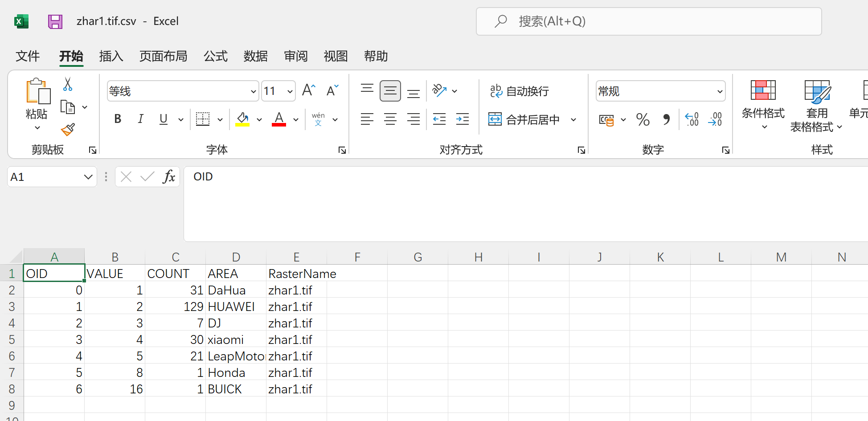The width and height of the screenshot is (868, 421).
Task: Select column D header
Action: [x=236, y=257]
